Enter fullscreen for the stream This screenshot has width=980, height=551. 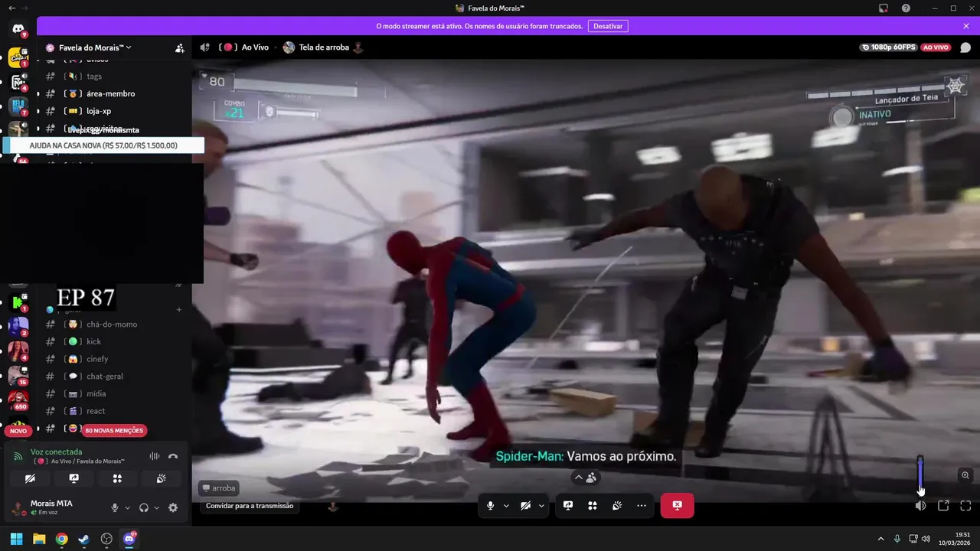point(965,506)
